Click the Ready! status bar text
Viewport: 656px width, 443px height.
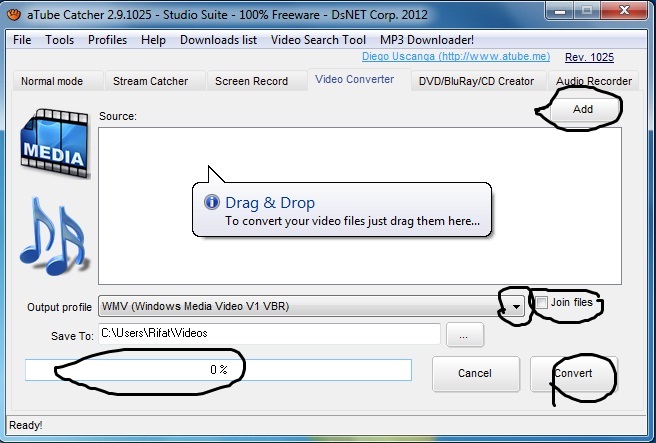coord(26,425)
